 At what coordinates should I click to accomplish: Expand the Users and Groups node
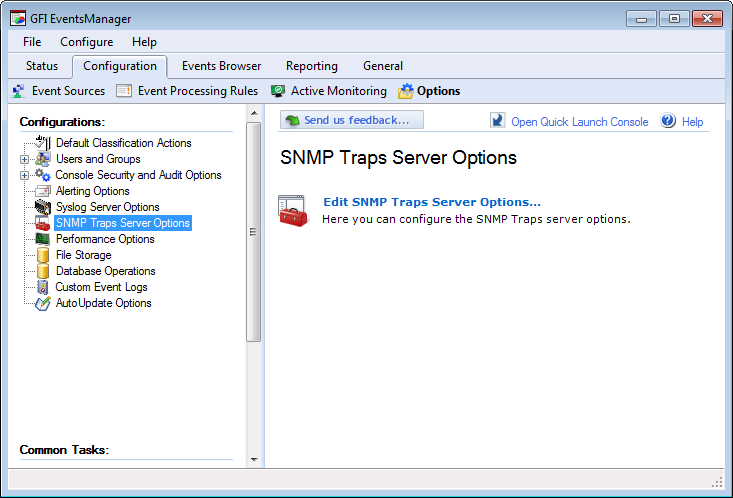pyautogui.click(x=24, y=159)
